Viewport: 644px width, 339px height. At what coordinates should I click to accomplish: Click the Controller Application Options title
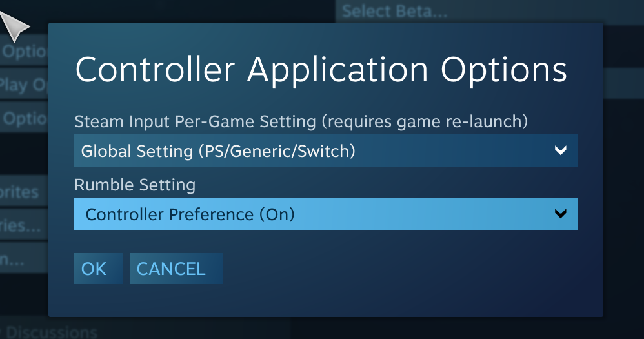321,69
